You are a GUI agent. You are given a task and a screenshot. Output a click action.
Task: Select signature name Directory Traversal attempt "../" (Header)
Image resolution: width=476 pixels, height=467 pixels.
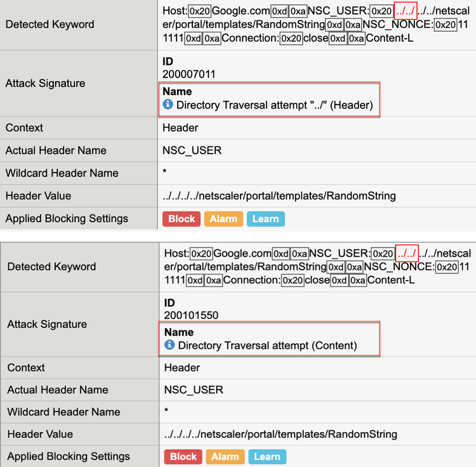(274, 105)
